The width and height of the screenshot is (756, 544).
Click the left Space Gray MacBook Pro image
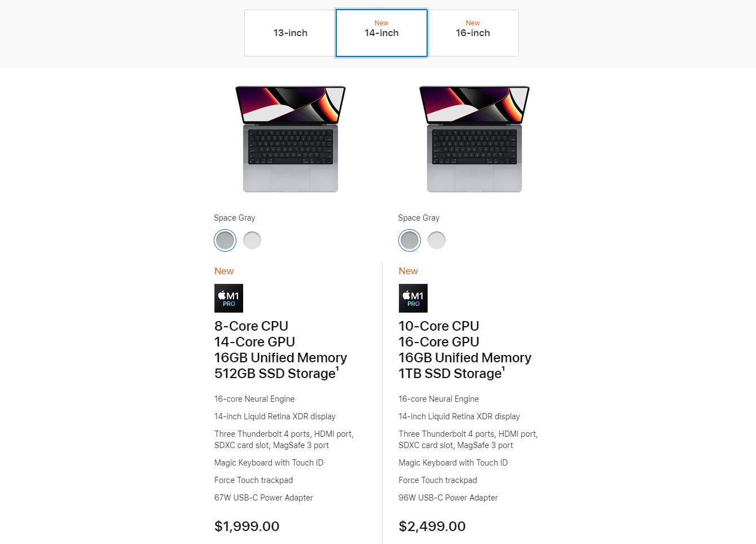pos(290,139)
